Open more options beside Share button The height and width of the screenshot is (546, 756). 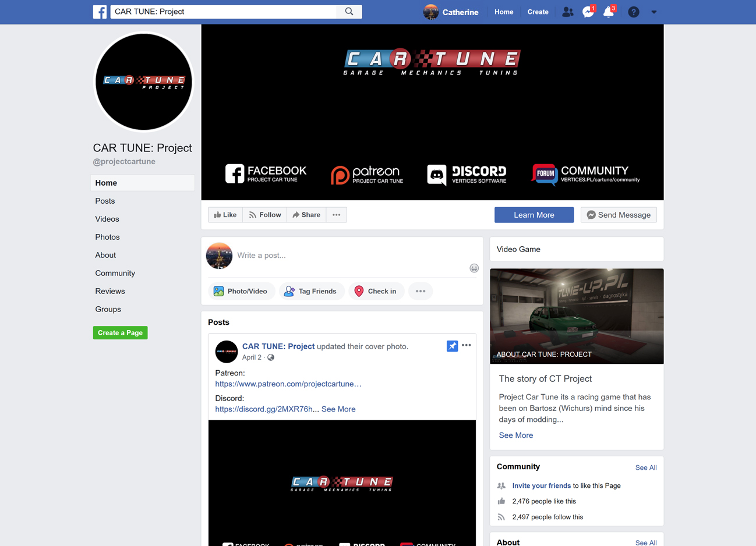click(x=336, y=215)
